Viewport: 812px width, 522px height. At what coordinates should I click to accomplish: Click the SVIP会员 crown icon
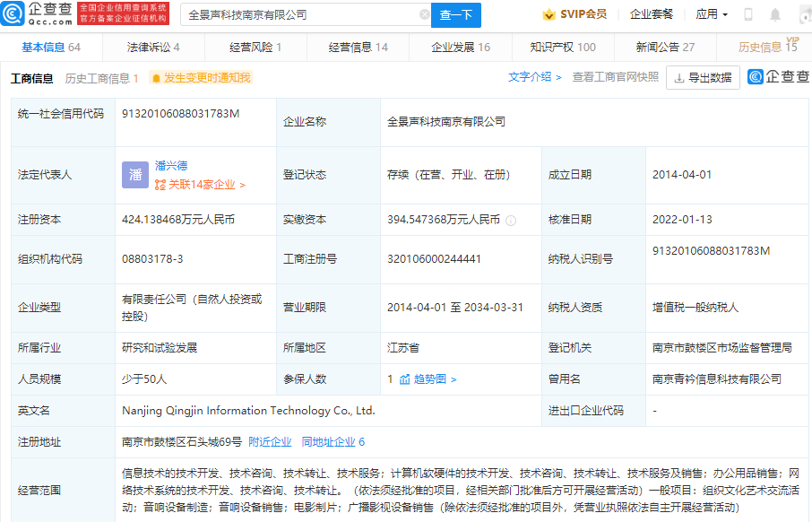pyautogui.click(x=549, y=15)
